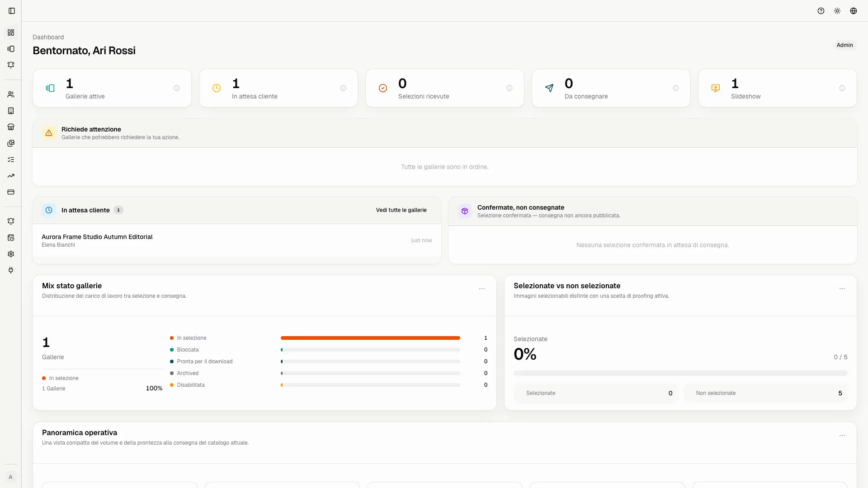Open the images icon in sidebar
This screenshot has width=868, height=488.
11,143
